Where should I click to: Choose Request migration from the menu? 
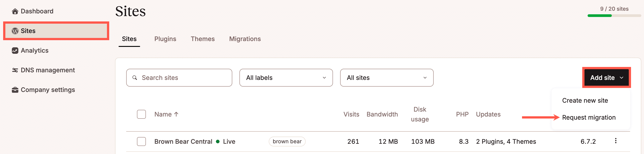pos(589,117)
